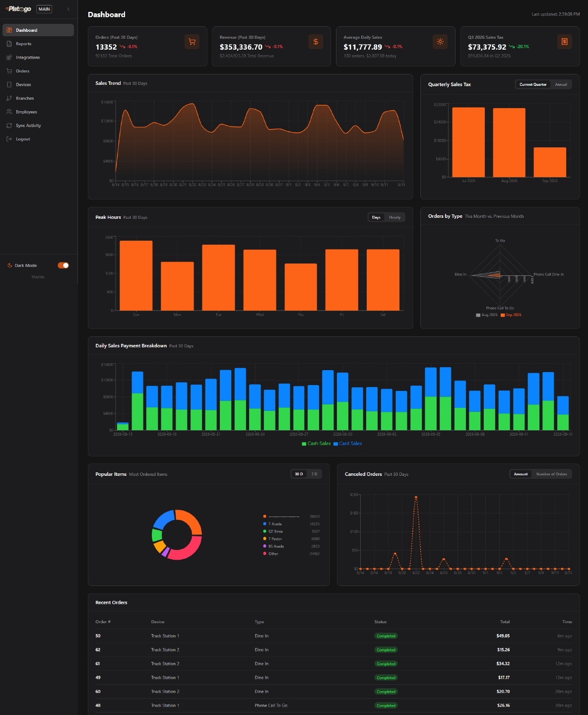This screenshot has width=588, height=715.
Task: Click the receipt icon on Q3 Sales Tax card
Action: tap(564, 42)
